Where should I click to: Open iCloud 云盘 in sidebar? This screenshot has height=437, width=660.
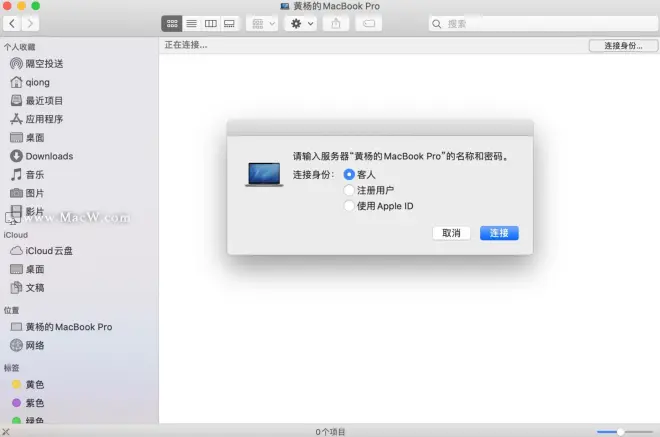41,251
